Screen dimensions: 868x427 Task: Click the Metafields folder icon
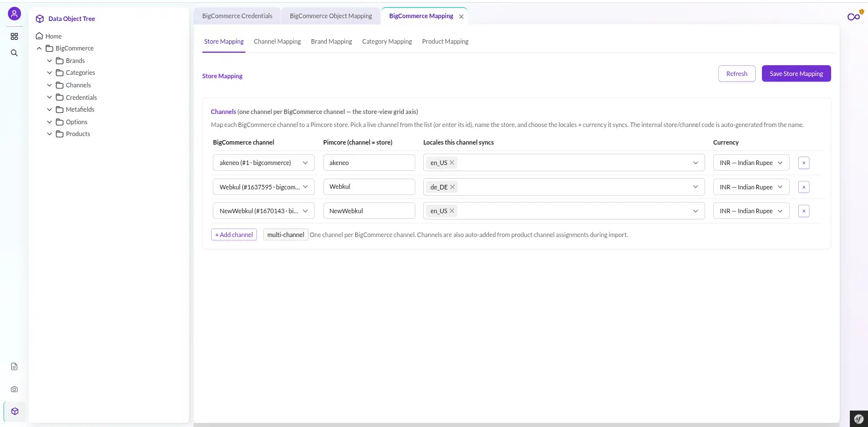click(60, 109)
